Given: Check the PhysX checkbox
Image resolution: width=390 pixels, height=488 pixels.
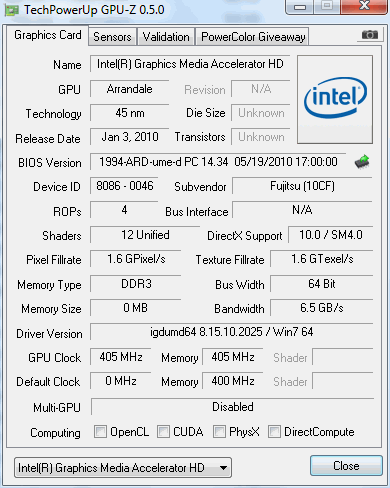Looking at the screenshot, I should coord(219,431).
